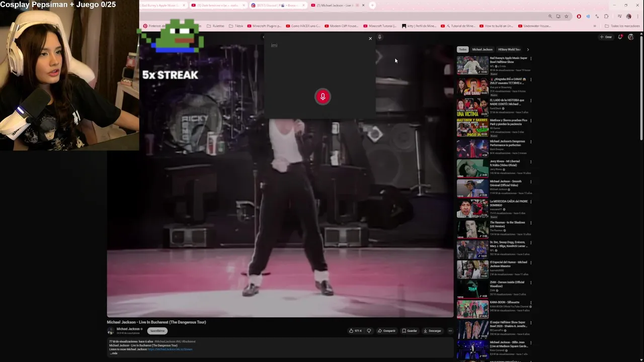Select the HIStory World Tour filter chip
Viewport: 644px width, 362px height.
pyautogui.click(x=509, y=49)
